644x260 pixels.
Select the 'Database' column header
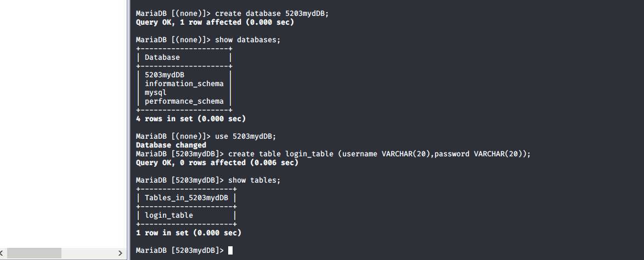(162, 58)
